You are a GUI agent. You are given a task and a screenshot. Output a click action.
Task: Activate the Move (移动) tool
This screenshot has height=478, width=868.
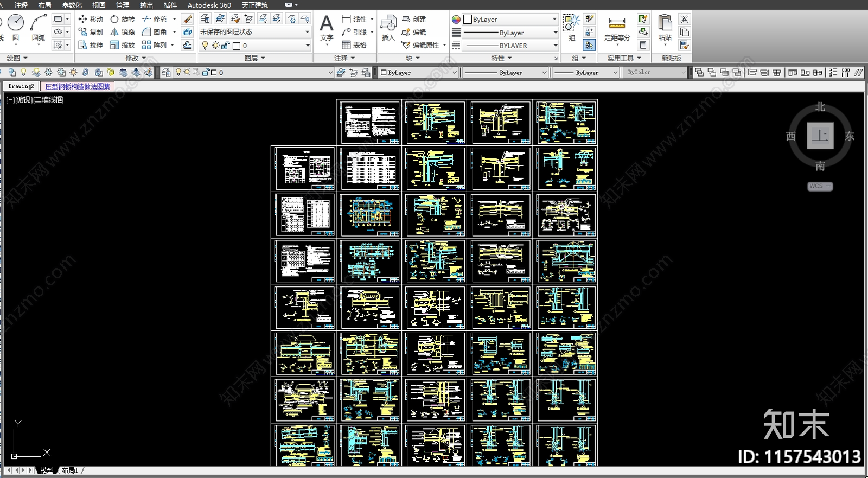pos(91,19)
